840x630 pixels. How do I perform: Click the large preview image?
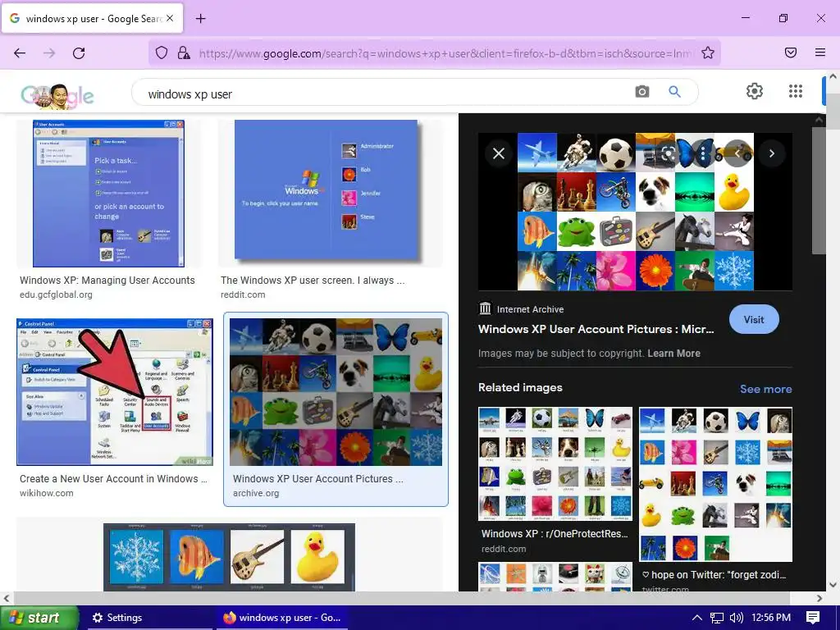pyautogui.click(x=636, y=212)
